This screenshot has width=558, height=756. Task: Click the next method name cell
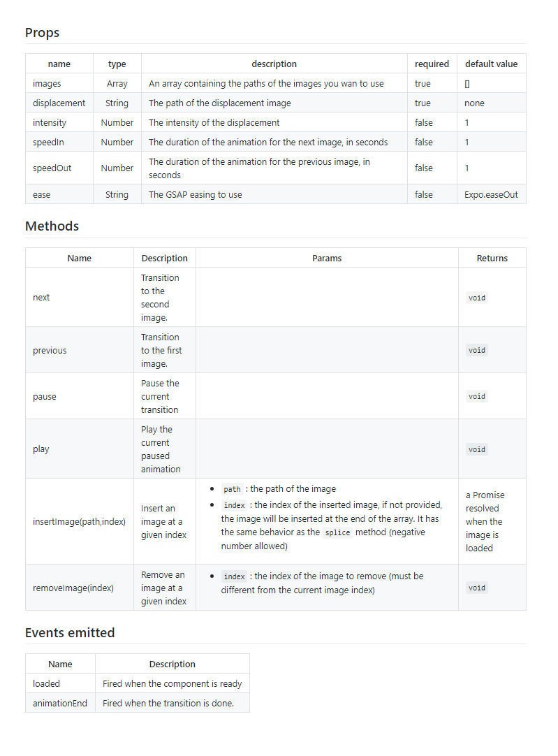[41, 298]
